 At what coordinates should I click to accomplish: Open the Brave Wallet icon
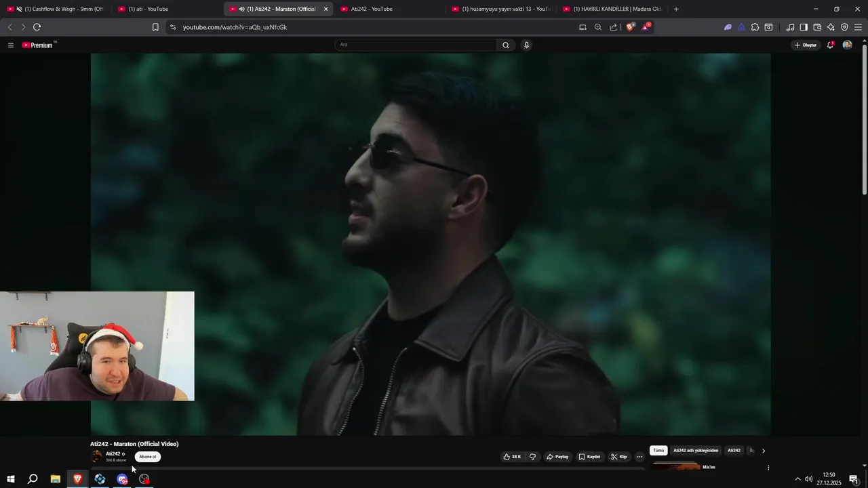point(817,27)
